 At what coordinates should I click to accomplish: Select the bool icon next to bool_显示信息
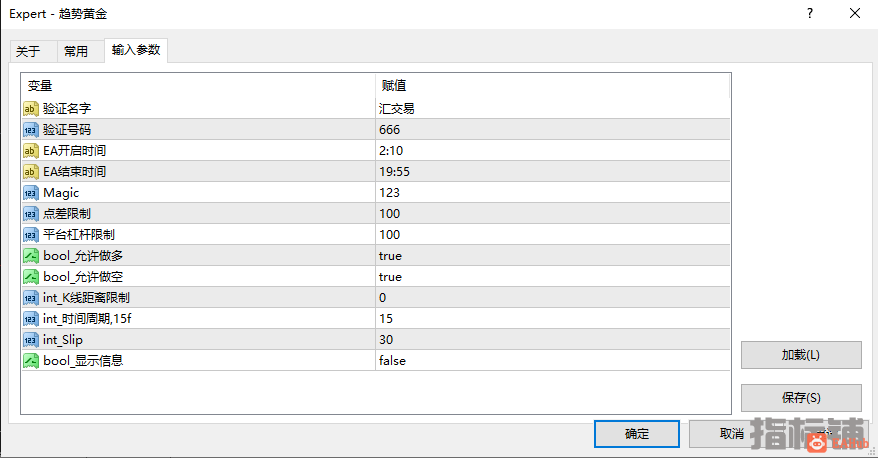point(31,361)
